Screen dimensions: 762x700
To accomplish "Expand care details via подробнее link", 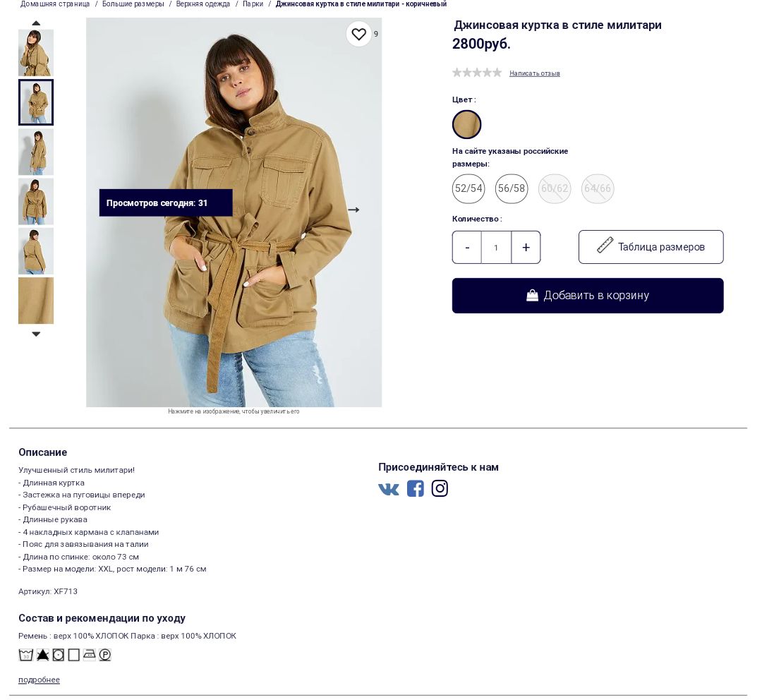I will click(x=39, y=680).
